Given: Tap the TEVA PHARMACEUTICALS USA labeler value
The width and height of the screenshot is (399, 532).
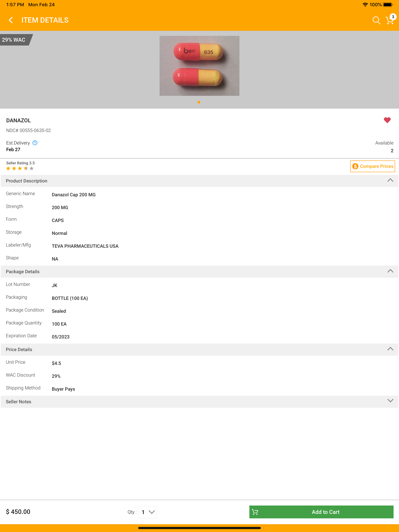Looking at the screenshot, I should 85,246.
